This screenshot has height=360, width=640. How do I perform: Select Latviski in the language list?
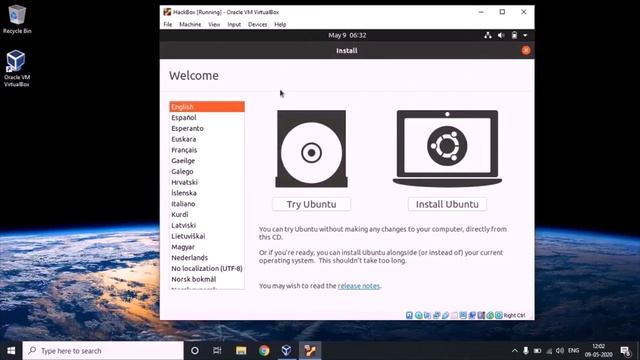[207, 225]
